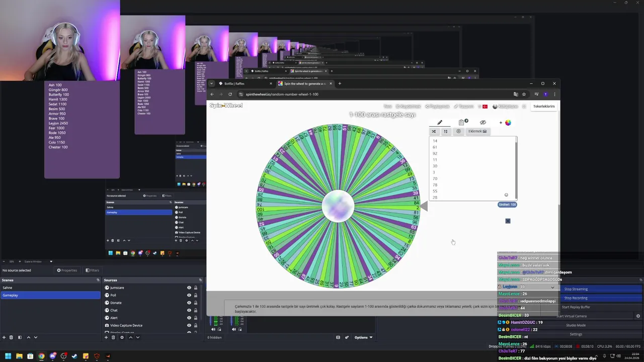
Task: Reload the spinthewheel page
Action: (x=230, y=94)
